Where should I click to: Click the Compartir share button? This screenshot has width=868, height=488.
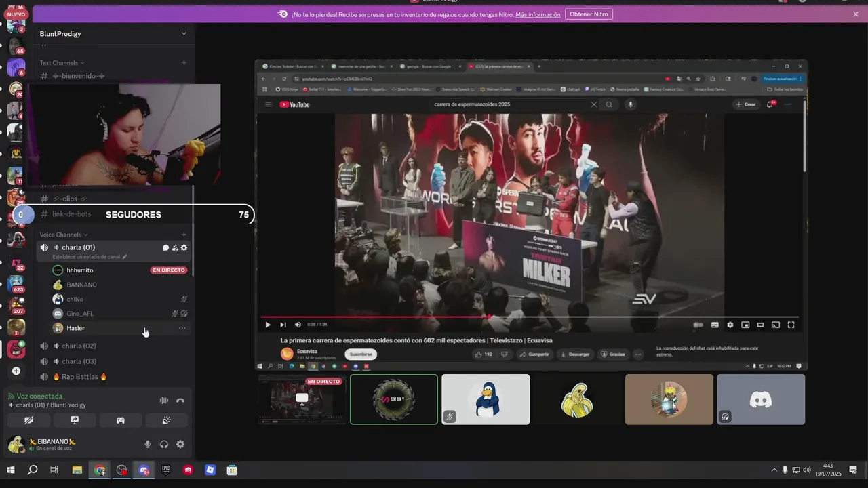coord(534,354)
